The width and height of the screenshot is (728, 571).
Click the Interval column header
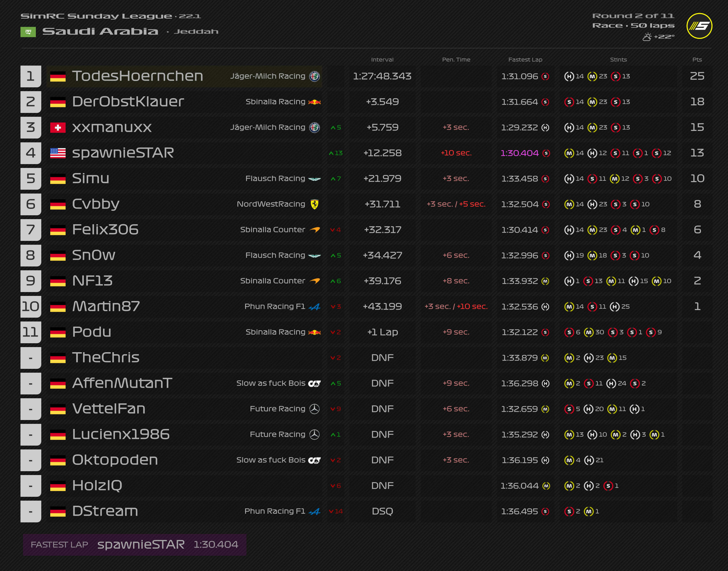382,59
